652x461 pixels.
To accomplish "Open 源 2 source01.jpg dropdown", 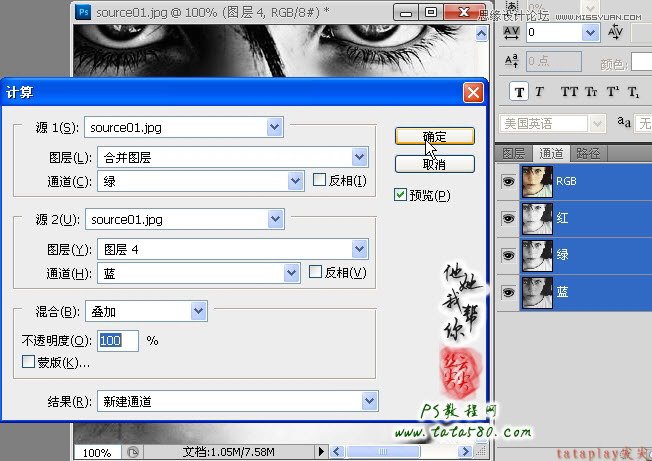I will (275, 219).
